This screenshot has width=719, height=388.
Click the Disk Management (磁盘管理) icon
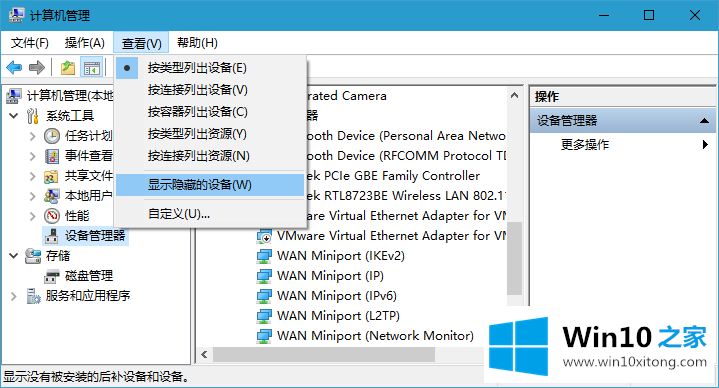(x=52, y=276)
